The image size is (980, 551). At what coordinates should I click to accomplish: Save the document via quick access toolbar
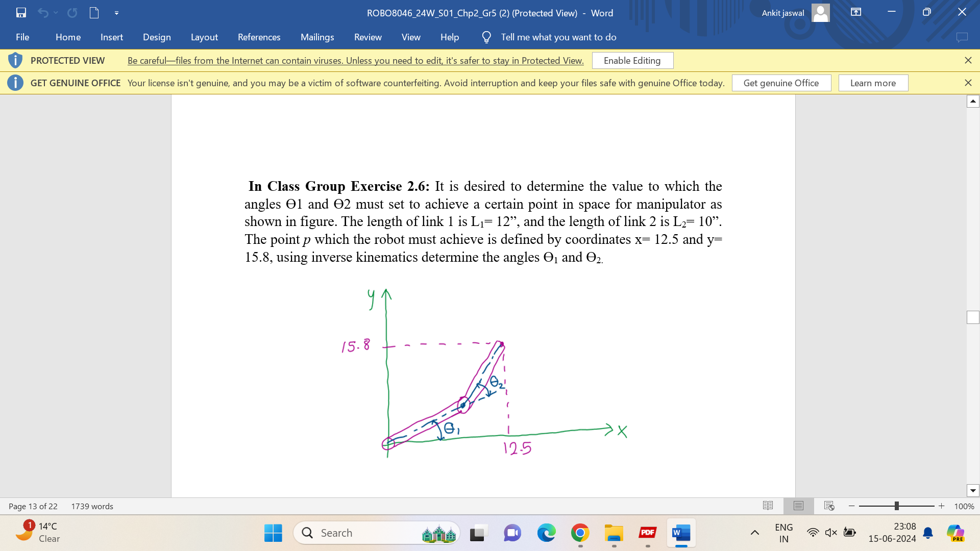21,13
